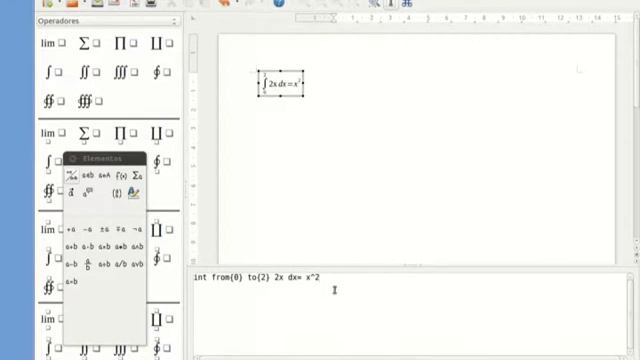Insert the plain coproduct operator
Image resolution: width=640 pixels, height=360 pixels.
162,43
